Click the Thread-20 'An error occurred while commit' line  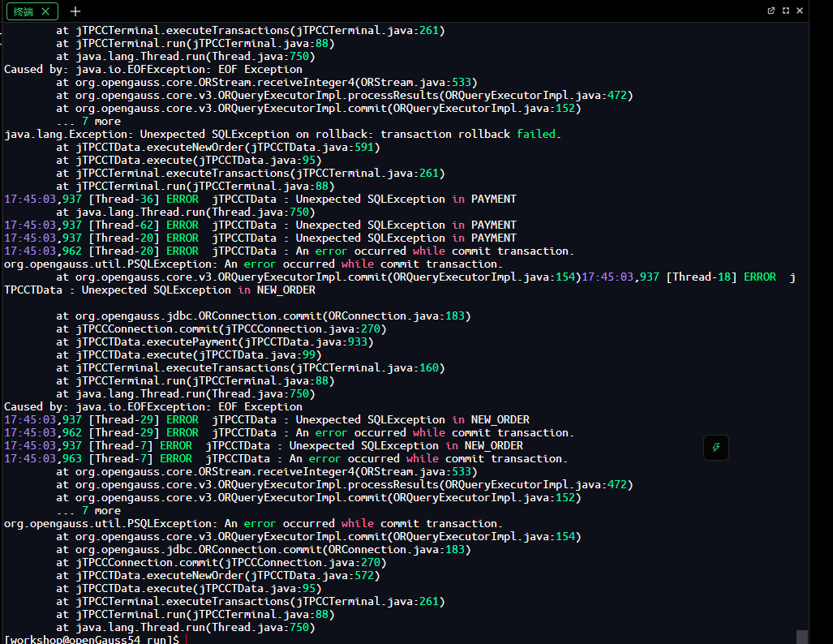click(289, 251)
